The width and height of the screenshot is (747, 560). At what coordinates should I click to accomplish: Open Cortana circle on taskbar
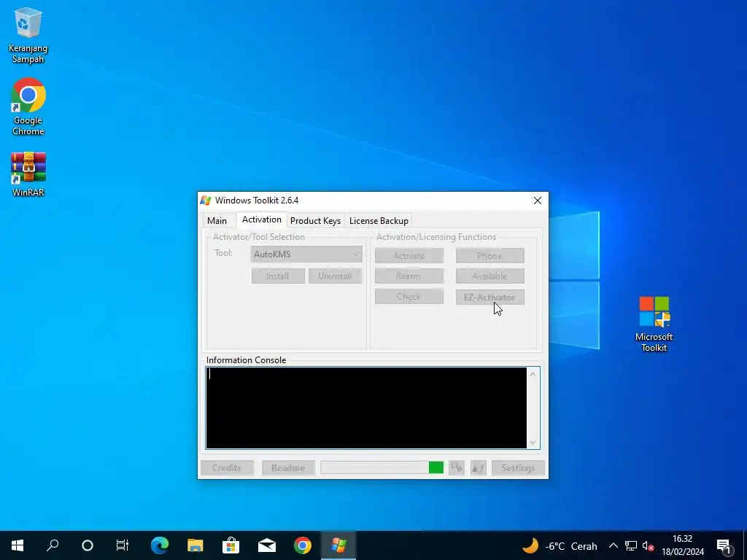(88, 545)
